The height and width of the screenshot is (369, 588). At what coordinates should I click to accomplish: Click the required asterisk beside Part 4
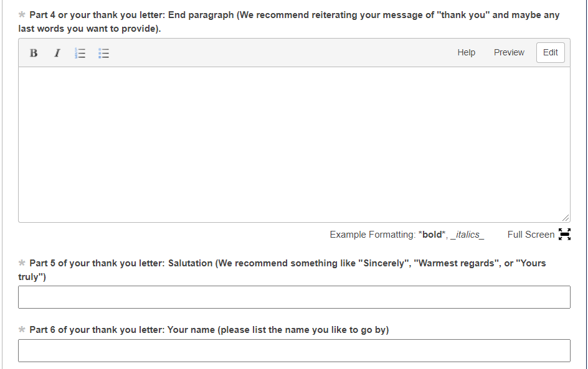click(x=22, y=15)
